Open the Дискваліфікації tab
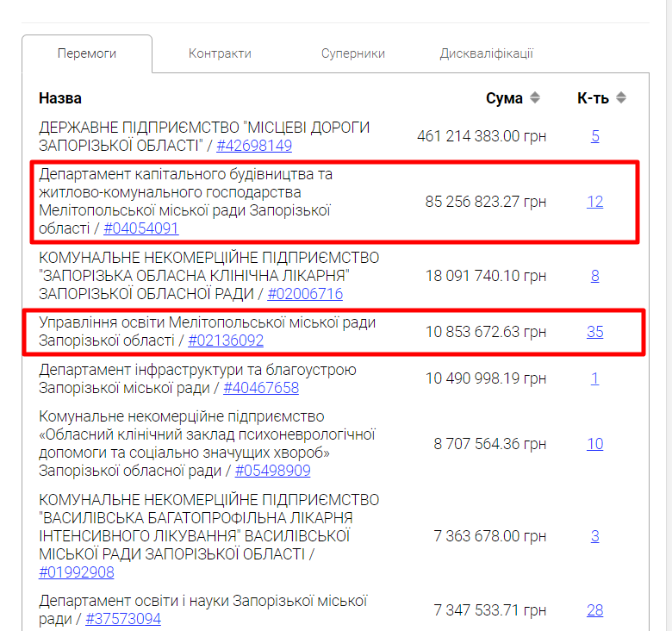Image resolution: width=672 pixels, height=631 pixels. tap(487, 53)
